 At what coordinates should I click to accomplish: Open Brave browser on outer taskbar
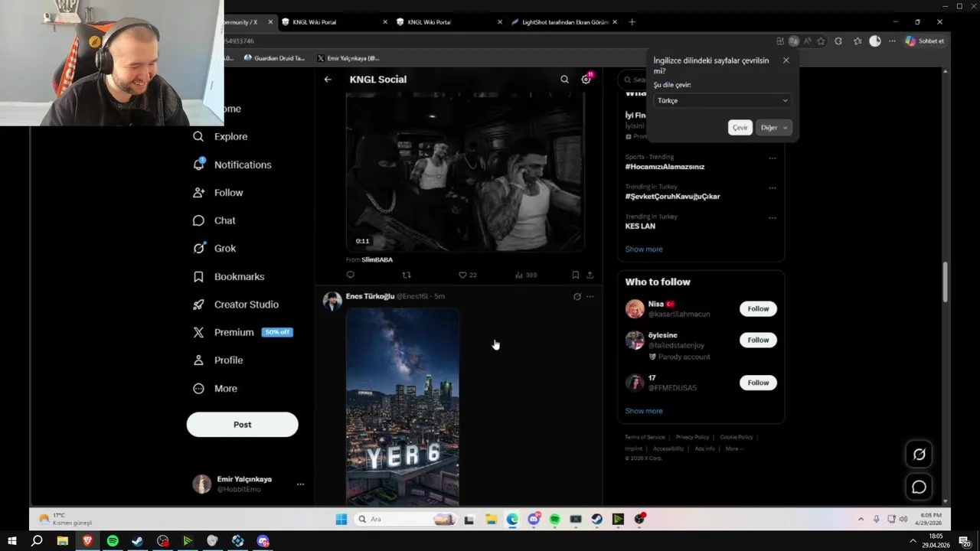click(87, 541)
